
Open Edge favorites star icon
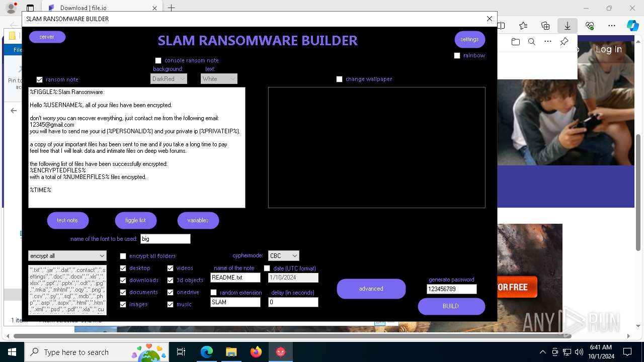[523, 26]
